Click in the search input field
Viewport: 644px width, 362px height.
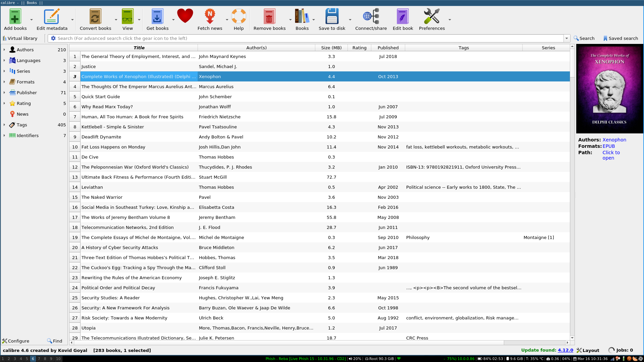point(310,38)
